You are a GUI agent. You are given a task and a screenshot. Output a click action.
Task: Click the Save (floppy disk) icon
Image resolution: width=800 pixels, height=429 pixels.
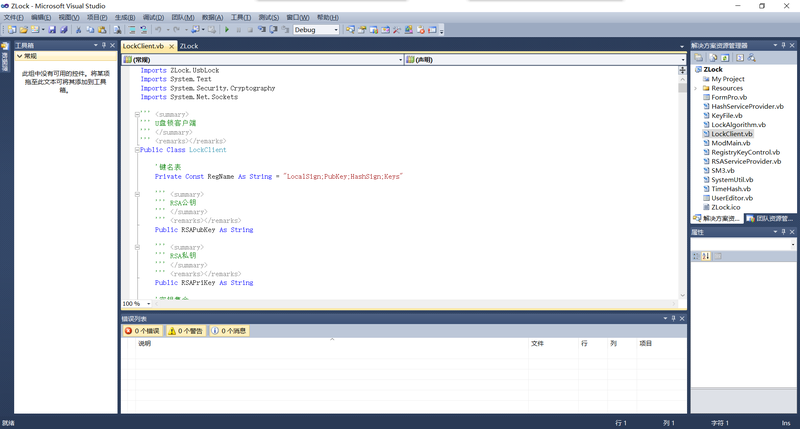[52, 30]
